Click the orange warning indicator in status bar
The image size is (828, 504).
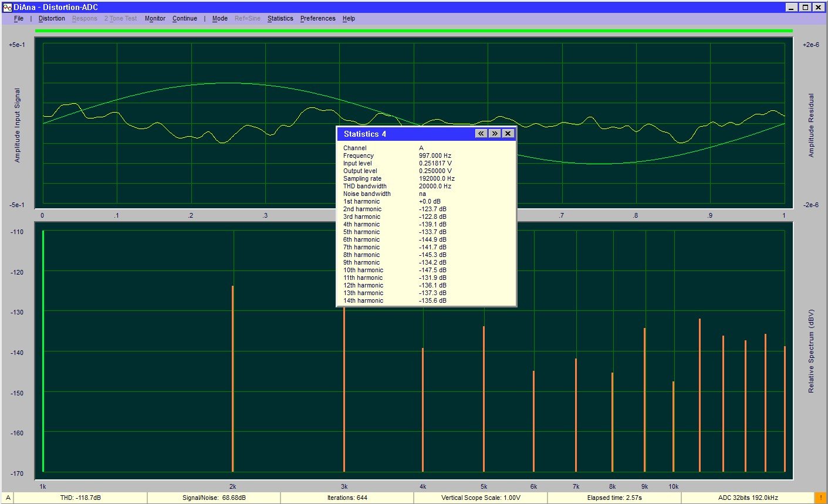pos(820,498)
